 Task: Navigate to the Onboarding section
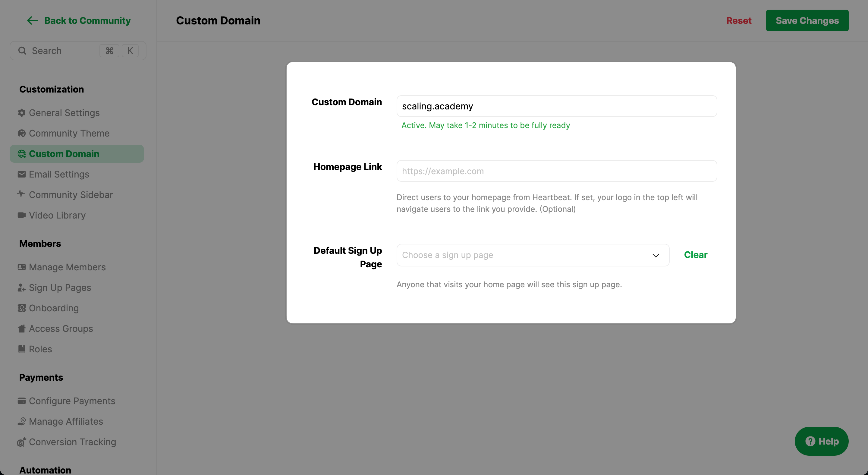tap(53, 308)
